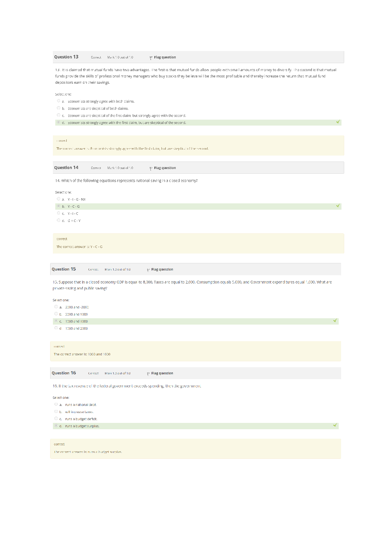
Task: Pick Question 15 option a, 2000 and -2000
Action: point(56,307)
